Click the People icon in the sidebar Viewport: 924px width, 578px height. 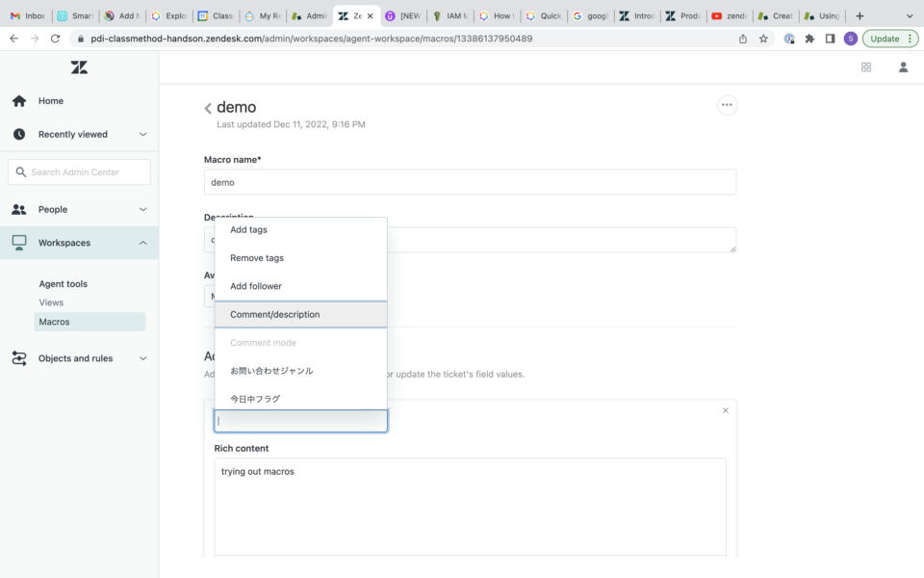coord(17,209)
